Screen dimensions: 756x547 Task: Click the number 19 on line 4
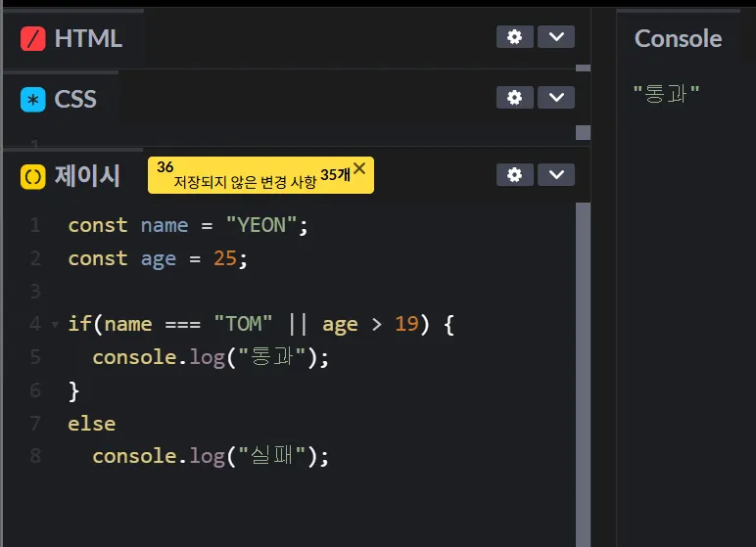406,323
